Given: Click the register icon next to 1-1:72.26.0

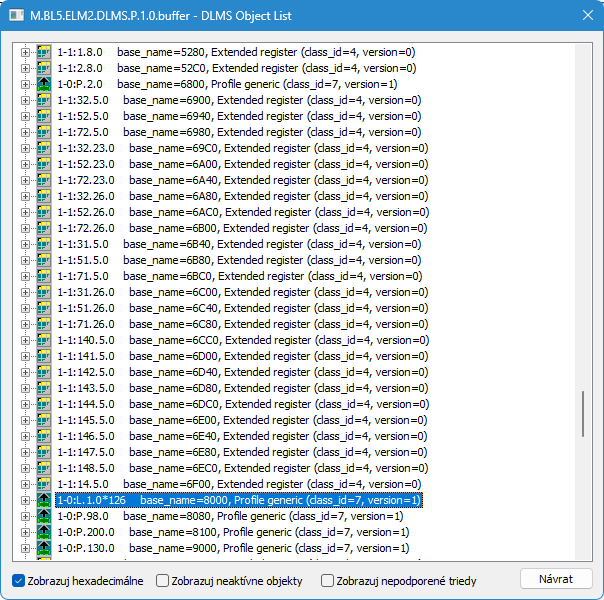Looking at the screenshot, I should coord(44,228).
